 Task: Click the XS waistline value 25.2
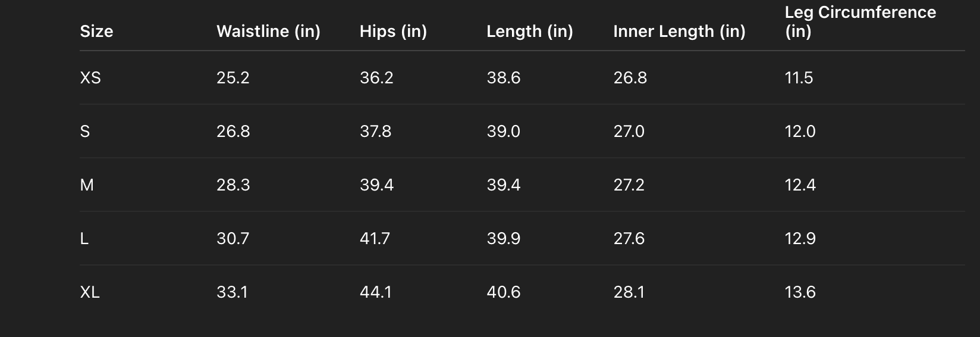click(233, 78)
